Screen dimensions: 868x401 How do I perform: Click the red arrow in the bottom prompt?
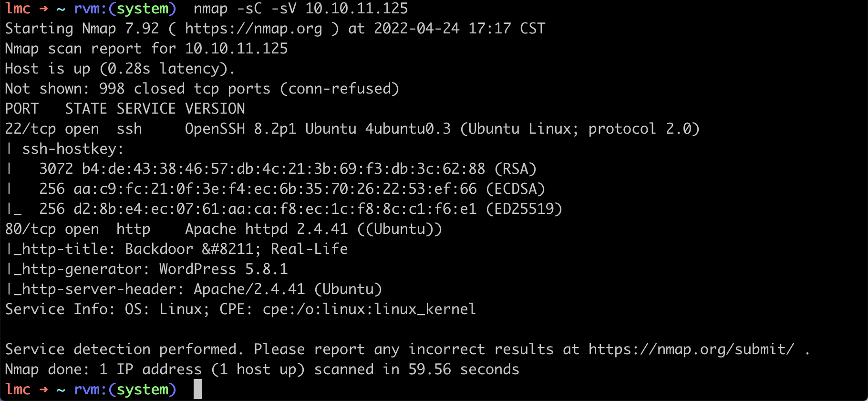44,390
